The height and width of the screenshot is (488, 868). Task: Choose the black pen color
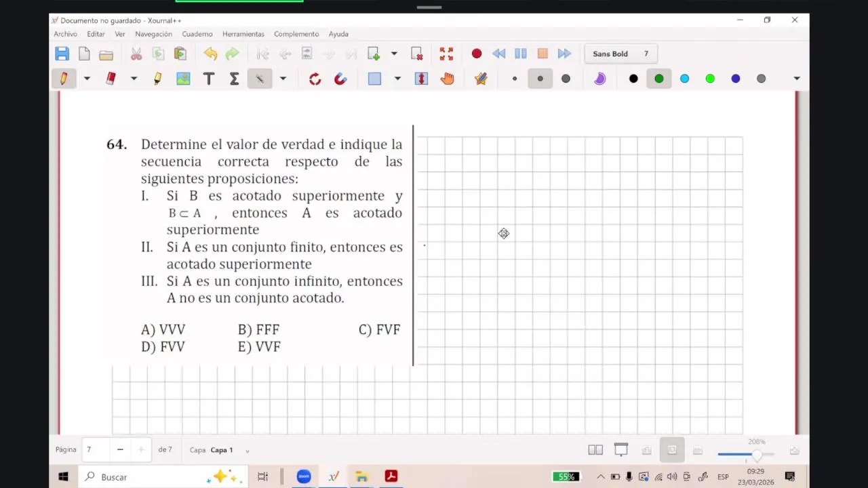(x=633, y=79)
